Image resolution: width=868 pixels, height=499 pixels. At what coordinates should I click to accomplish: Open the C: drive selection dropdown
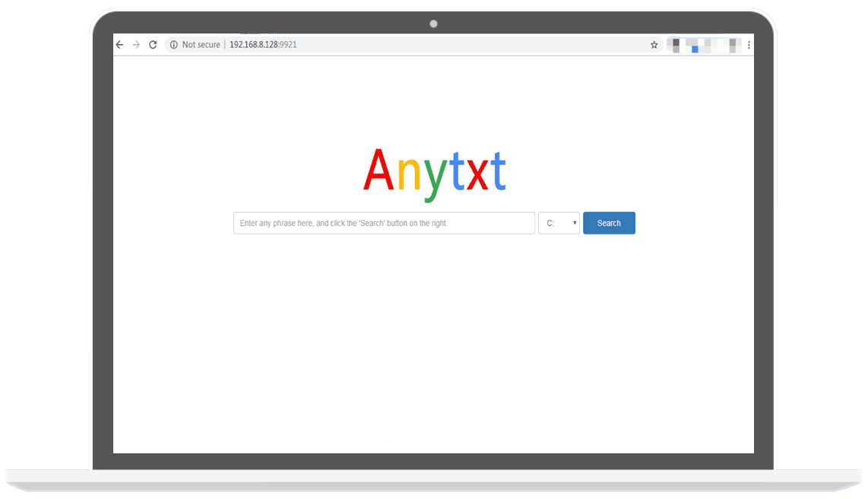(559, 223)
